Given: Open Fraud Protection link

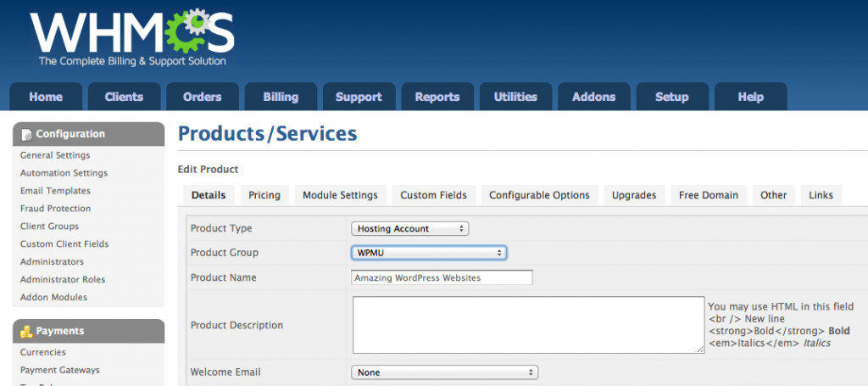Looking at the screenshot, I should tap(56, 209).
